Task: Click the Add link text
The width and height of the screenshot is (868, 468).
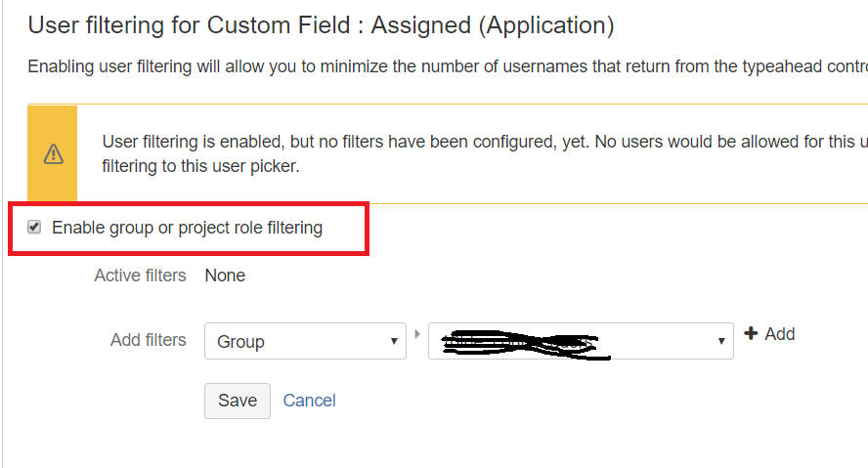Action: pos(779,334)
